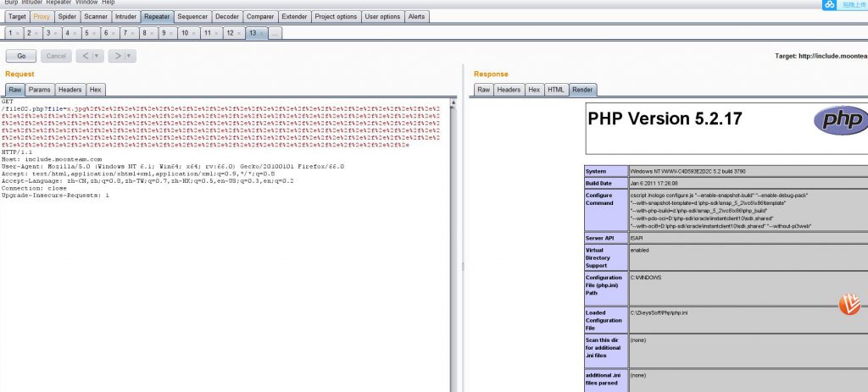Viewport: 868px width, 392px height.
Task: Select Repeater request tab 4
Action: (x=71, y=33)
